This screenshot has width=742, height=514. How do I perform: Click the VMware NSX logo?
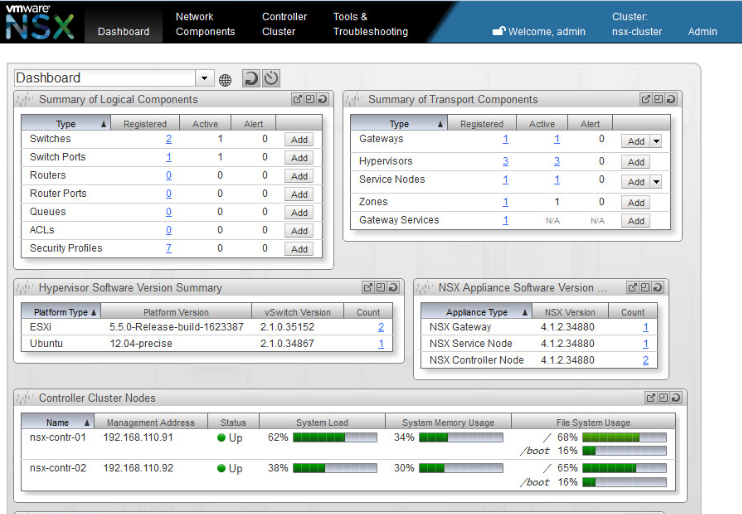(40, 22)
